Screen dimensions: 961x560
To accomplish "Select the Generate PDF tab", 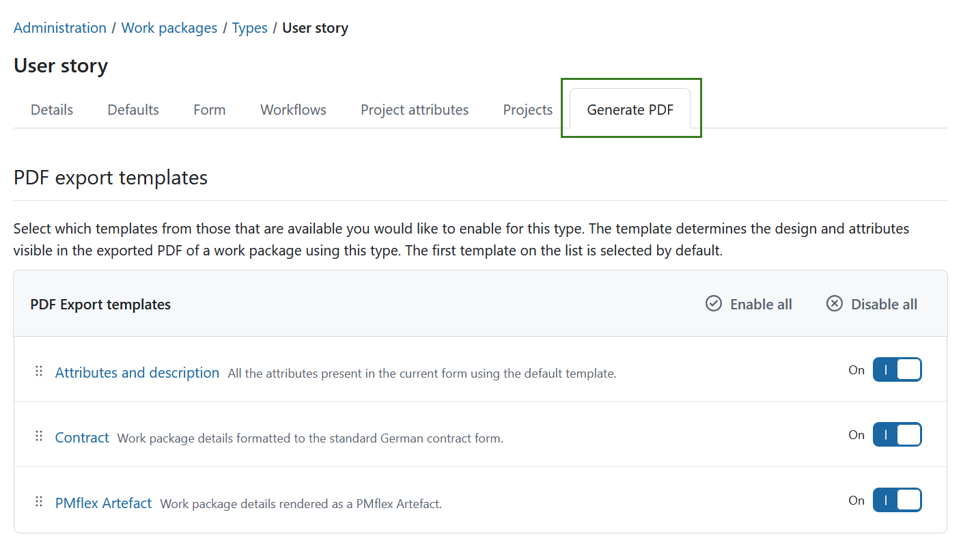I will 630,110.
